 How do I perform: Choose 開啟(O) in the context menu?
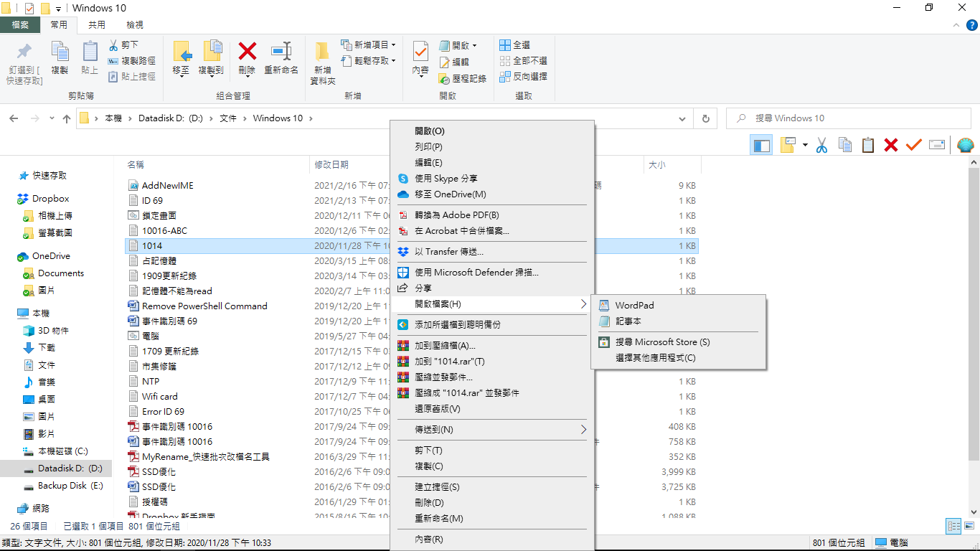click(492, 131)
